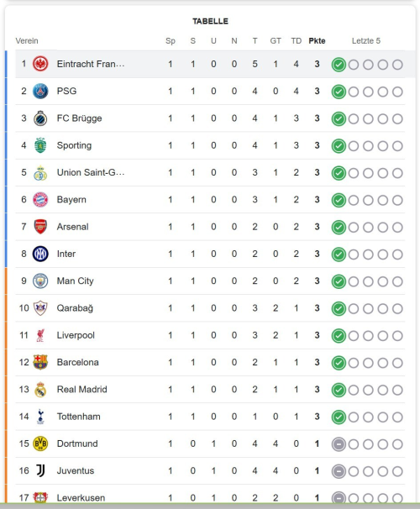Viewport: 420px width, 509px height.
Task: Click PSG's green win checkmark indicator
Action: click(x=339, y=92)
